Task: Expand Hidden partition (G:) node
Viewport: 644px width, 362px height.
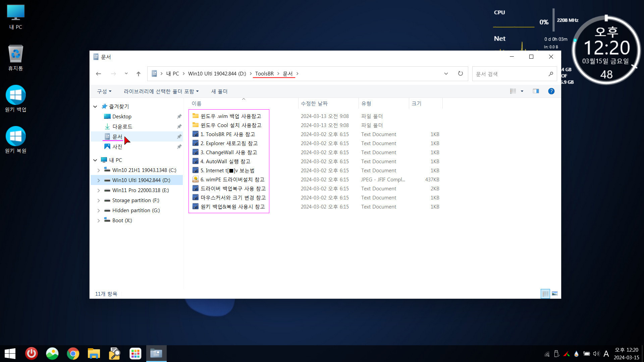Action: tap(99, 210)
